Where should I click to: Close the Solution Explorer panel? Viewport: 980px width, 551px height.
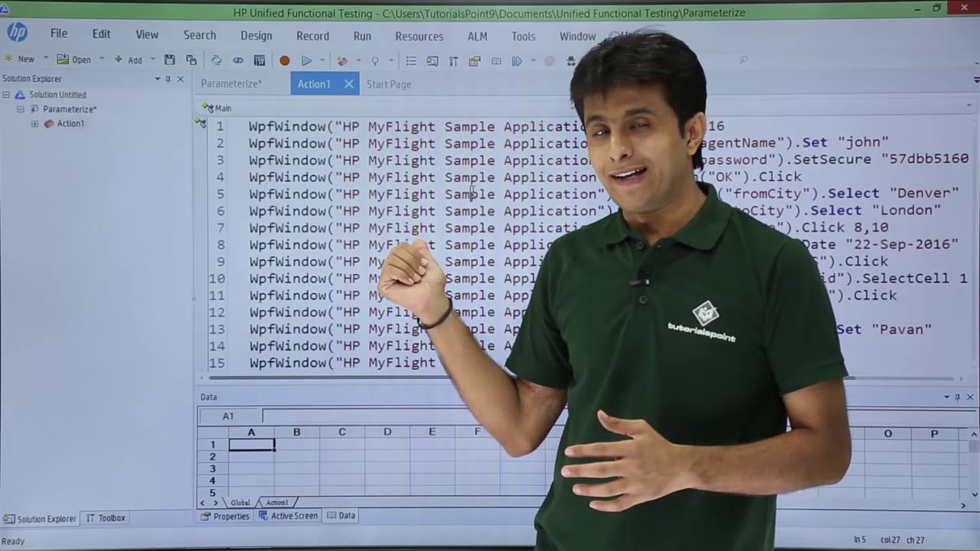coord(181,79)
